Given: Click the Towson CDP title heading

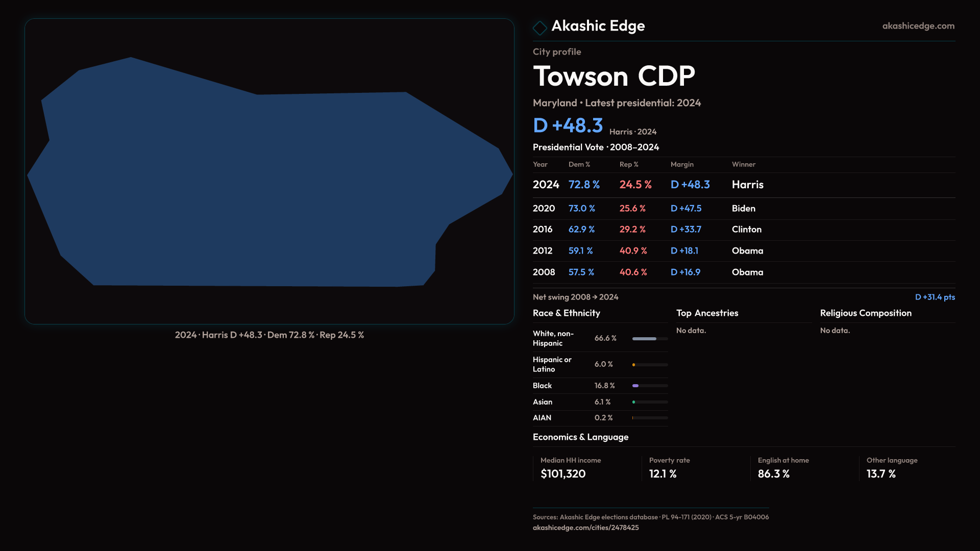Looking at the screenshot, I should click(x=614, y=77).
